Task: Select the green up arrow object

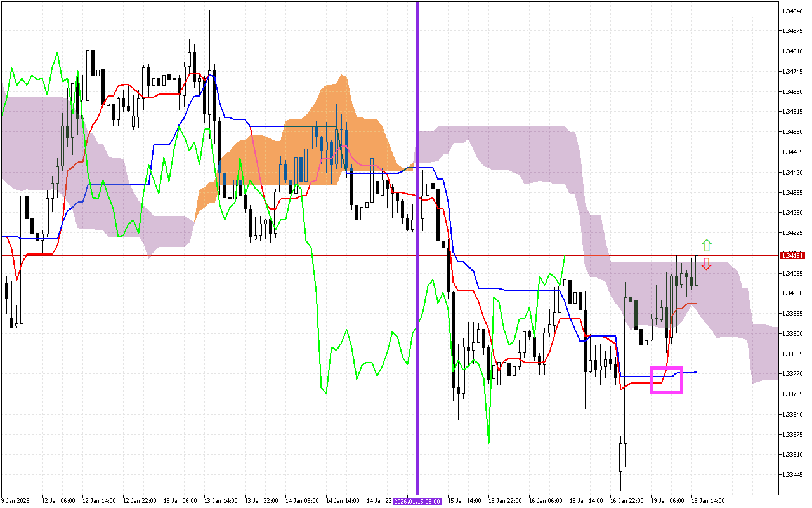Action: click(705, 246)
